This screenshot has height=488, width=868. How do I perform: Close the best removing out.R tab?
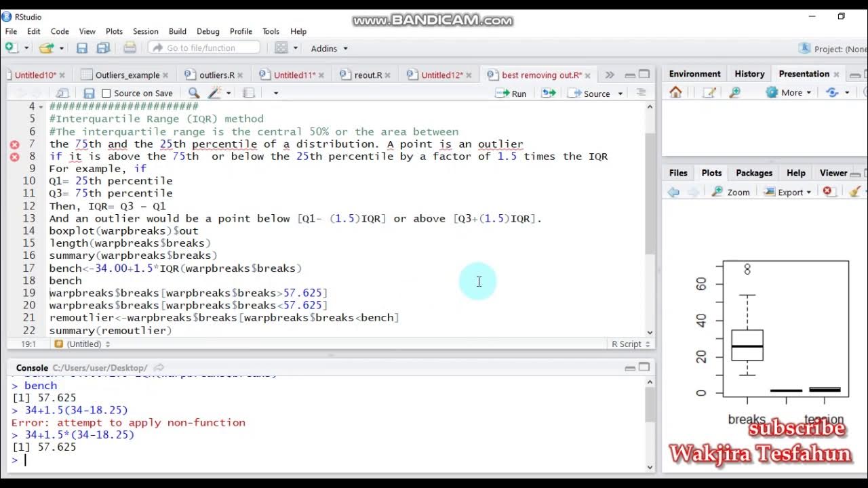pyautogui.click(x=587, y=75)
